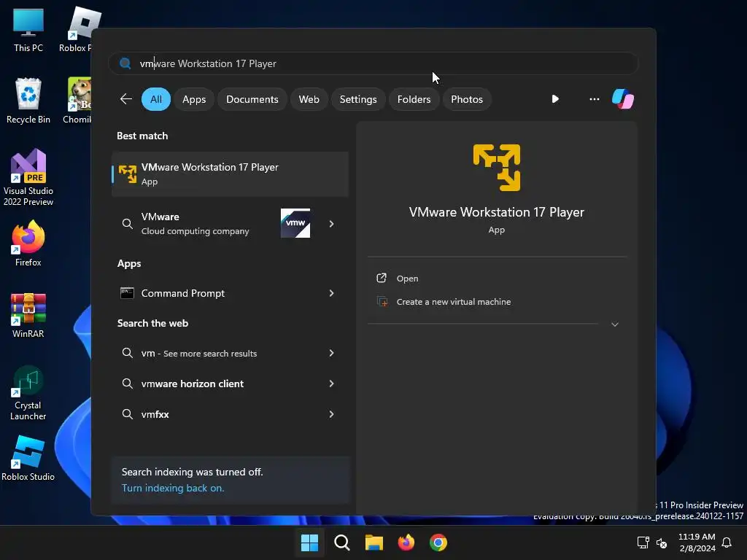
Task: Expand chevron next to vmfxx
Action: (x=331, y=414)
